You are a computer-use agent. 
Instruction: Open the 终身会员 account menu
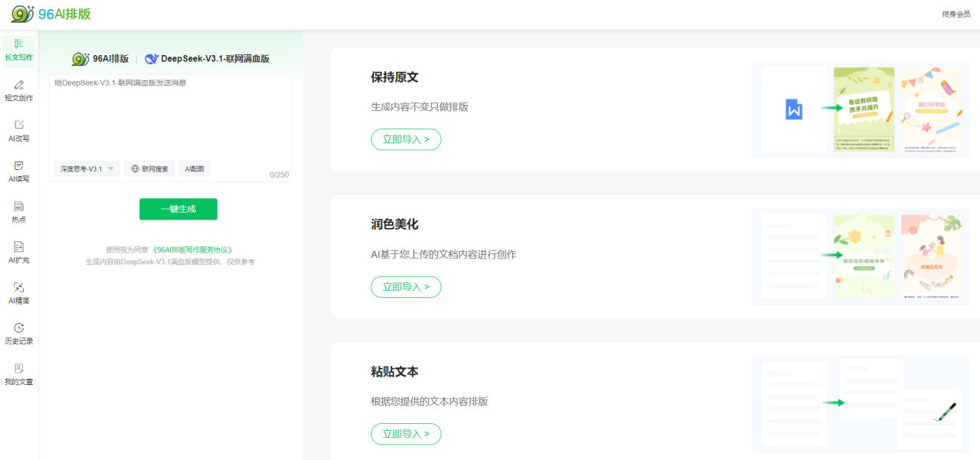pos(955,15)
